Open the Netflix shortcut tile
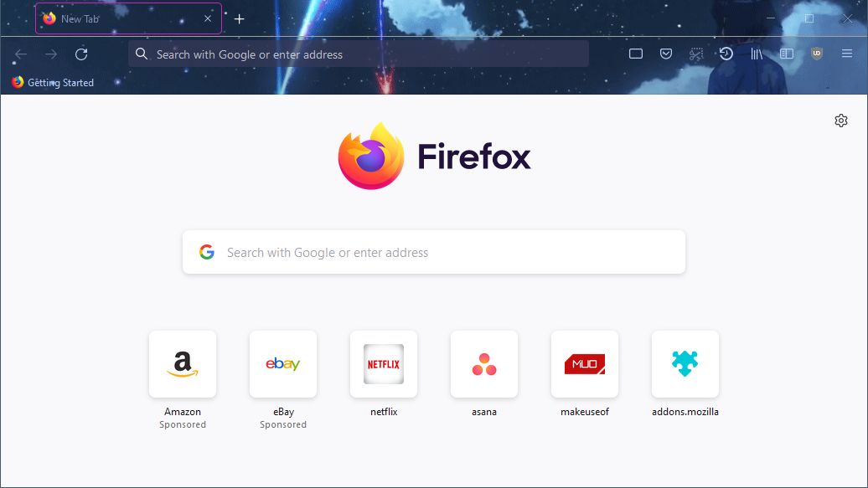This screenshot has height=488, width=868. [x=384, y=364]
